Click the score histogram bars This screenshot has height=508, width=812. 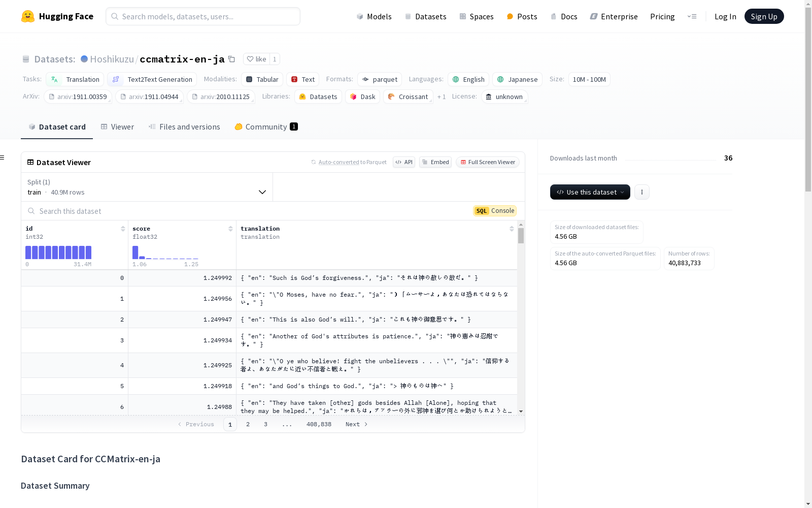(x=165, y=252)
